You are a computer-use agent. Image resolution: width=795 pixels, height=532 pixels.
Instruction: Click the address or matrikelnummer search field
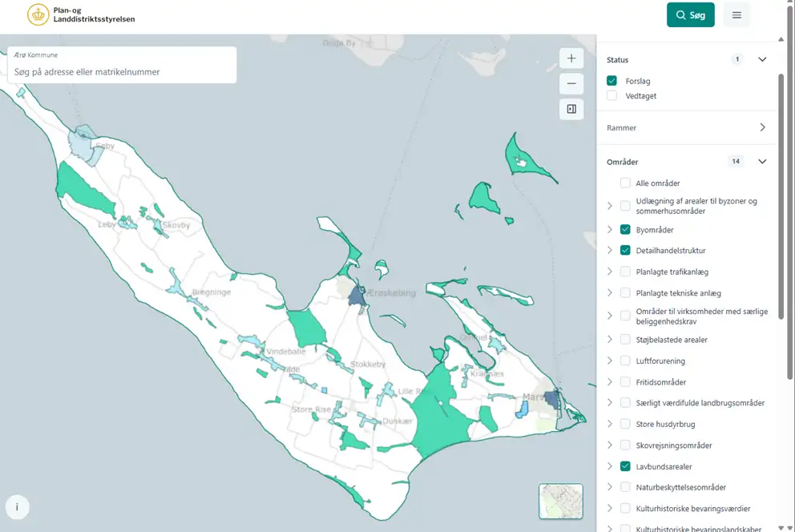coord(122,72)
